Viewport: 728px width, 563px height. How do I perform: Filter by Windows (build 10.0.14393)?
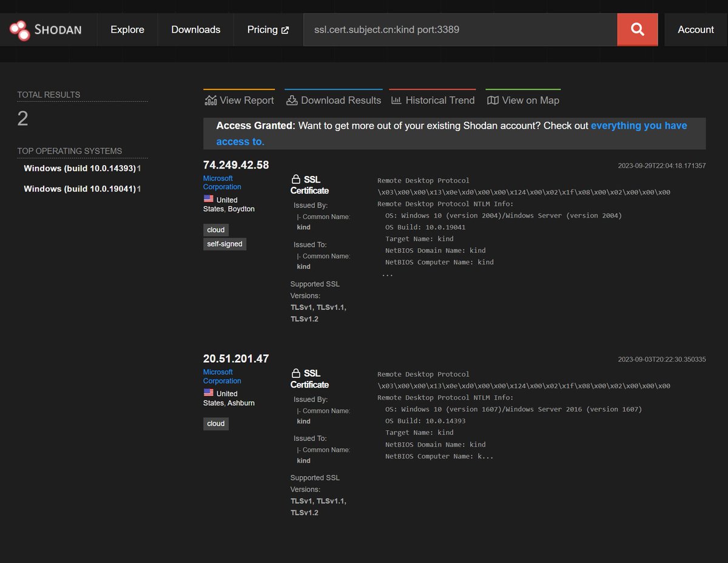[80, 168]
